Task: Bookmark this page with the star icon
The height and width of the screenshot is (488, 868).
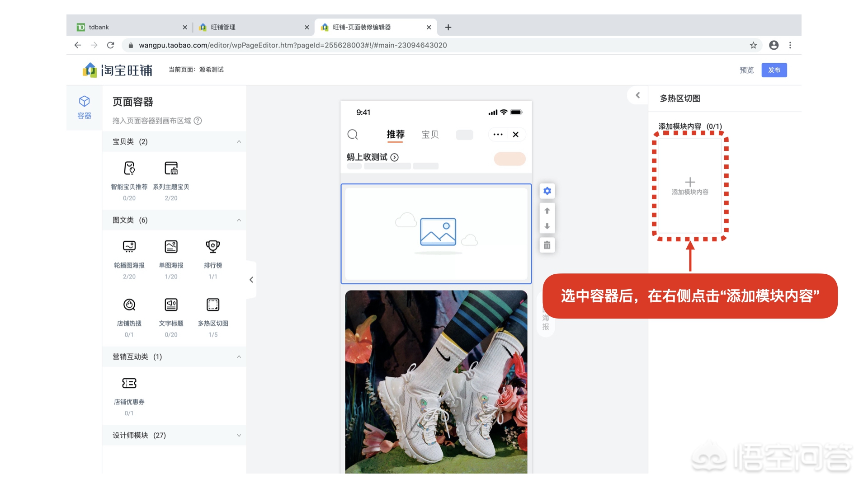Action: click(753, 45)
